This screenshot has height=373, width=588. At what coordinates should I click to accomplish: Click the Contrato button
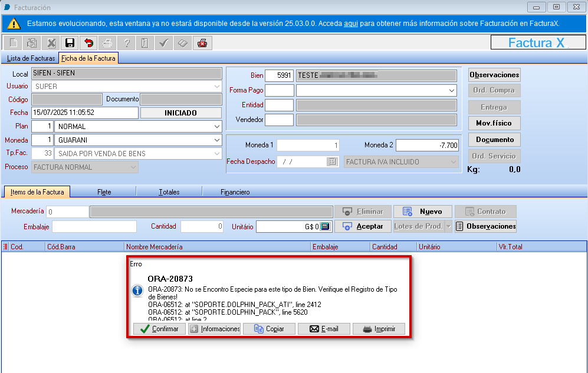[485, 212]
